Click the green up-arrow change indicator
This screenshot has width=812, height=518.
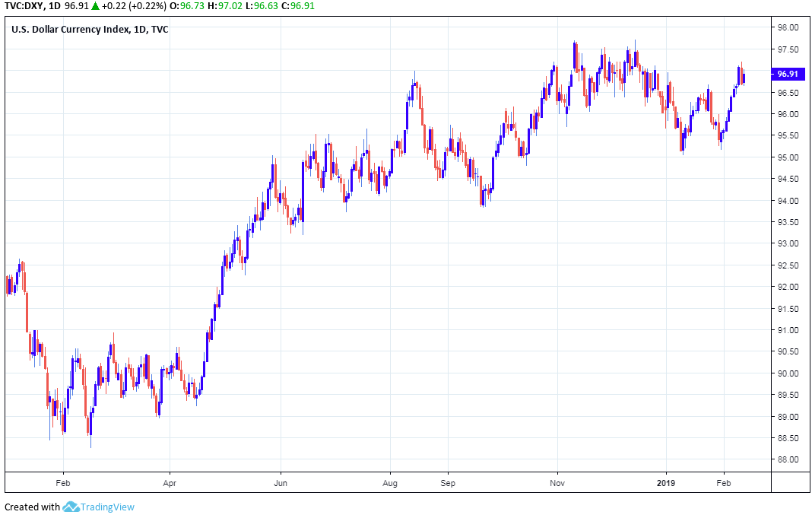point(94,6)
